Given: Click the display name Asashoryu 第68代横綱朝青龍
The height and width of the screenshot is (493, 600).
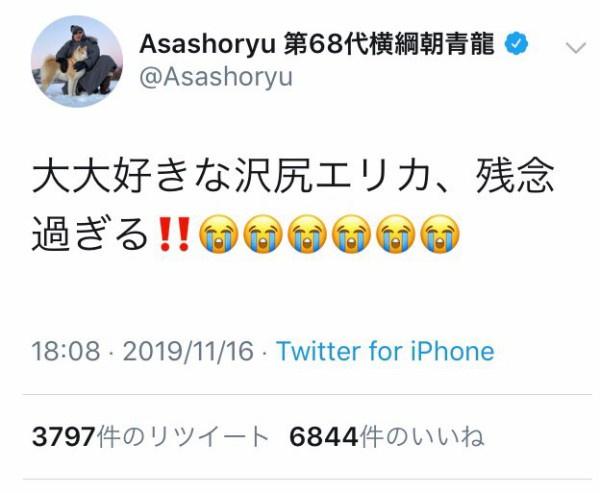Looking at the screenshot, I should coord(317,44).
